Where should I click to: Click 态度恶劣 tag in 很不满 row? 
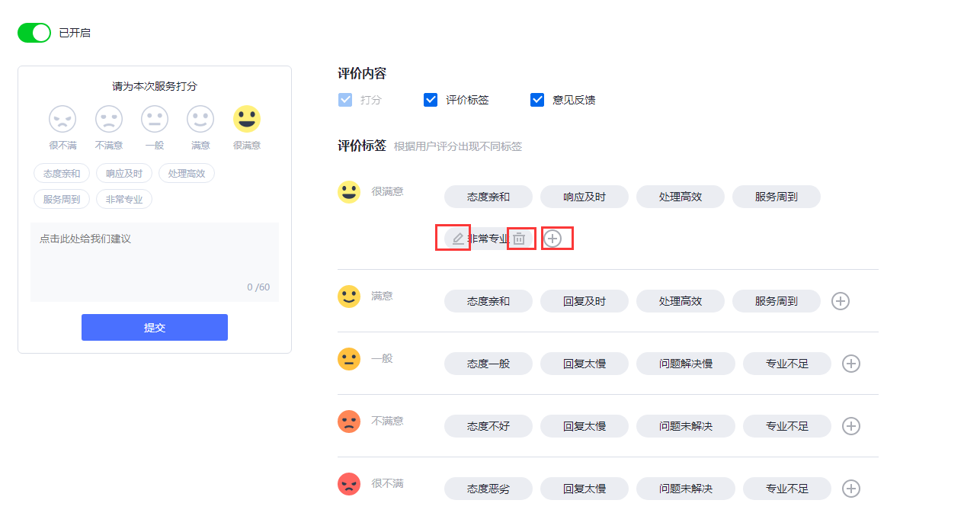coord(488,489)
